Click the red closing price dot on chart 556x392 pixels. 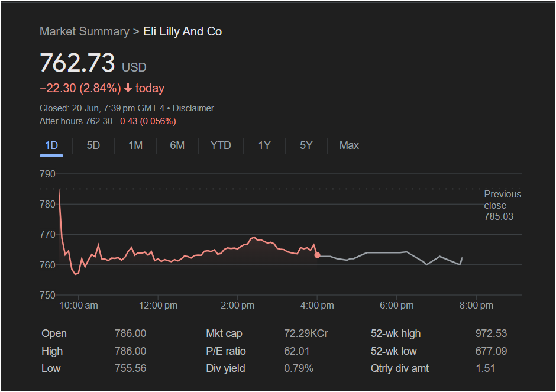[x=318, y=255]
